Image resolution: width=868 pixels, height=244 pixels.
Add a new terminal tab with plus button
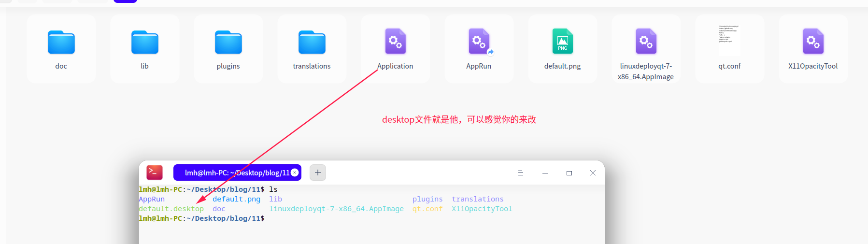coord(318,172)
